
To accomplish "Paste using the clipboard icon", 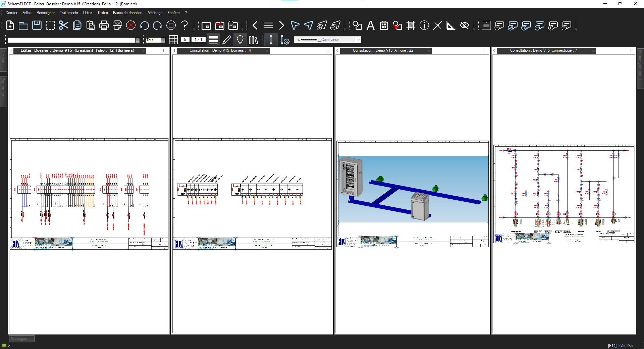I will tap(91, 26).
